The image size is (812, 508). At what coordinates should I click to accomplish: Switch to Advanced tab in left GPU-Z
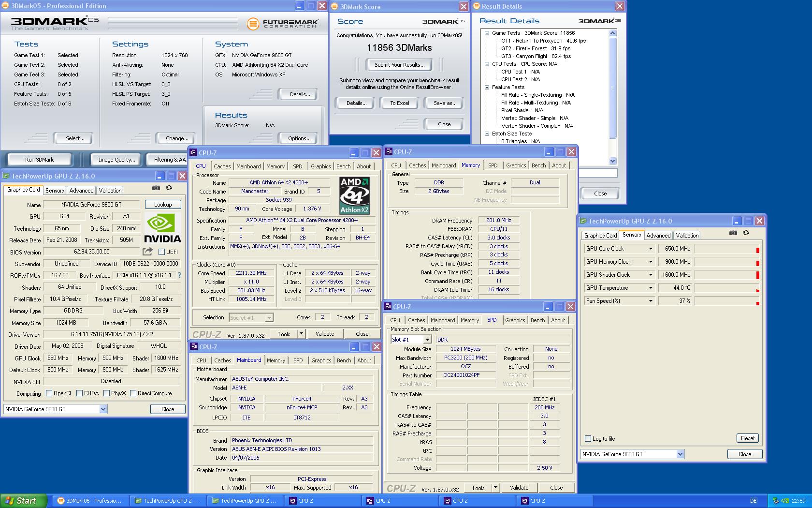[81, 191]
